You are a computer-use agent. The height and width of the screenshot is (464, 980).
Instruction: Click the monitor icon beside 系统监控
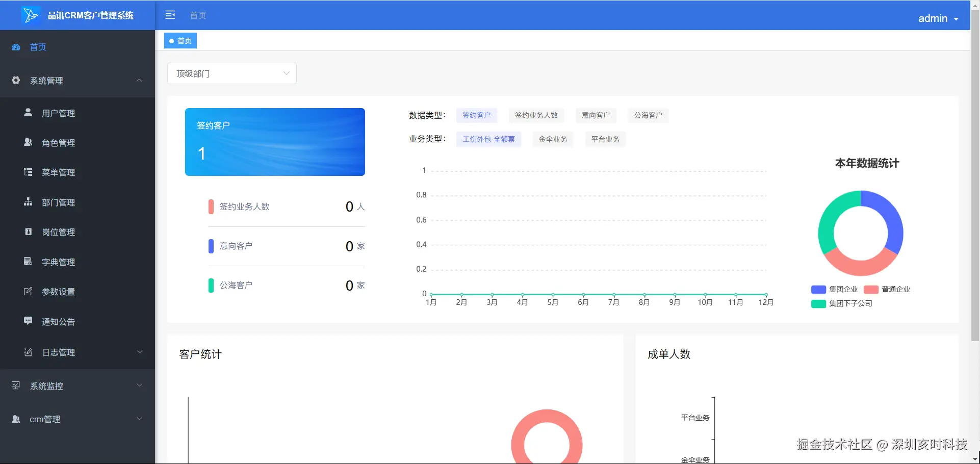coord(16,385)
